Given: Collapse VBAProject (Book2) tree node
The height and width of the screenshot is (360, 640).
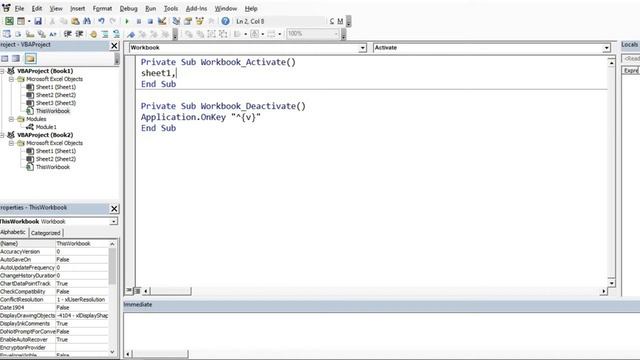Looking at the screenshot, I should [x=2, y=135].
